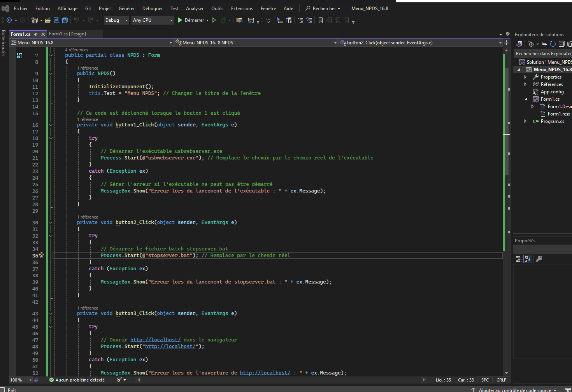Click the find in files folder icon
Image resolution: width=572 pixels, height=392 pixels.
click(239, 20)
